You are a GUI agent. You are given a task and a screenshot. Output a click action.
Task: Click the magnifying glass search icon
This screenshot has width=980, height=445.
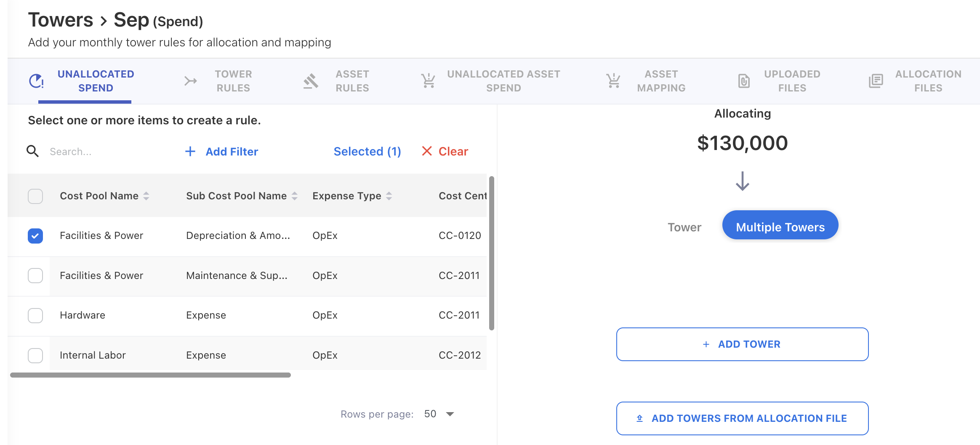[x=33, y=151]
